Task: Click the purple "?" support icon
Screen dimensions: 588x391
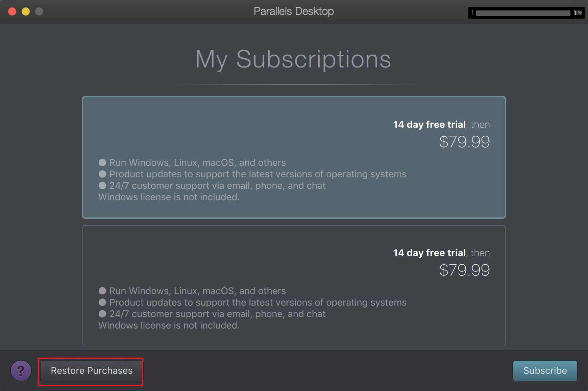Action: 21,370
